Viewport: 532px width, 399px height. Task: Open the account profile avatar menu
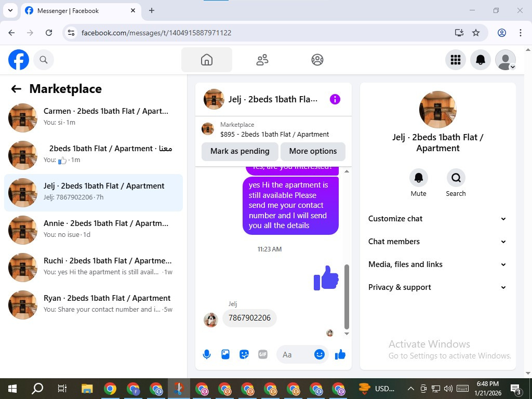point(506,60)
